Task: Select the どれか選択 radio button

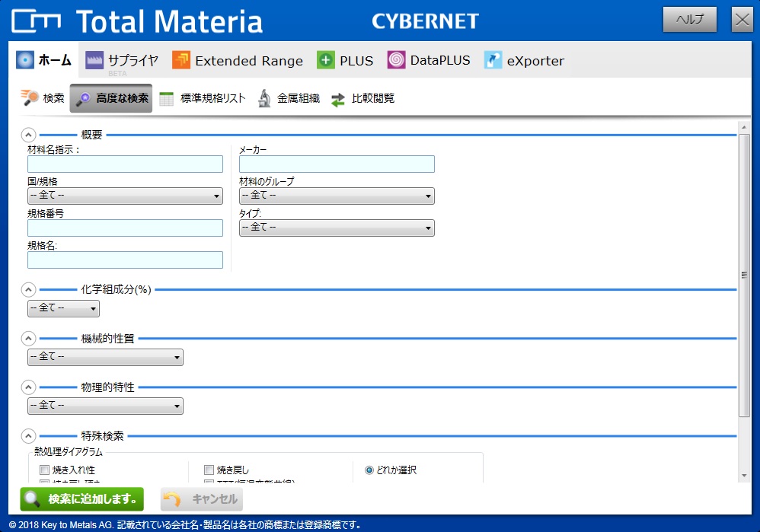Action: (x=369, y=470)
